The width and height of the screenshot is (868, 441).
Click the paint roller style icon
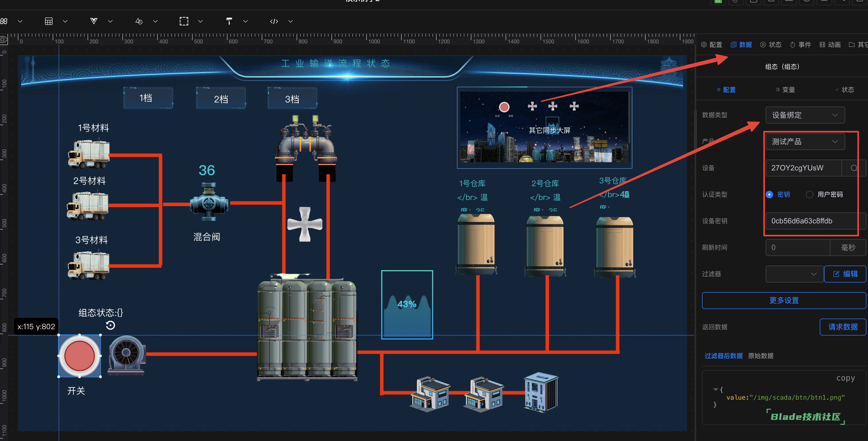click(x=229, y=21)
